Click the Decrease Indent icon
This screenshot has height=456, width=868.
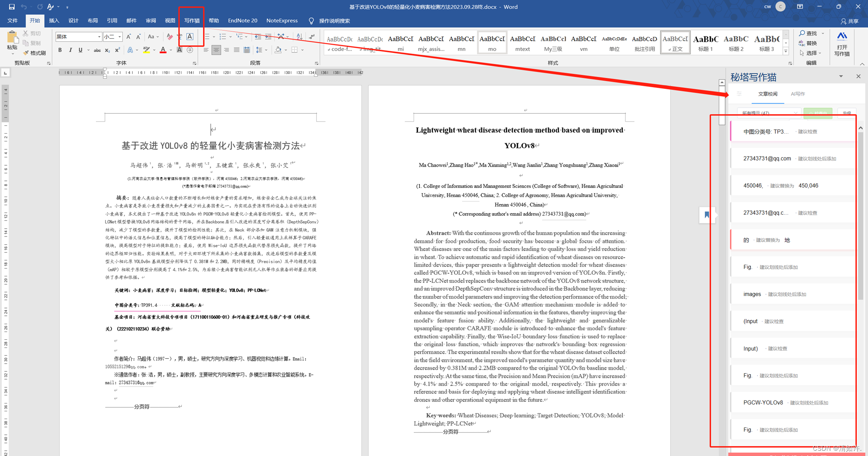tap(258, 37)
